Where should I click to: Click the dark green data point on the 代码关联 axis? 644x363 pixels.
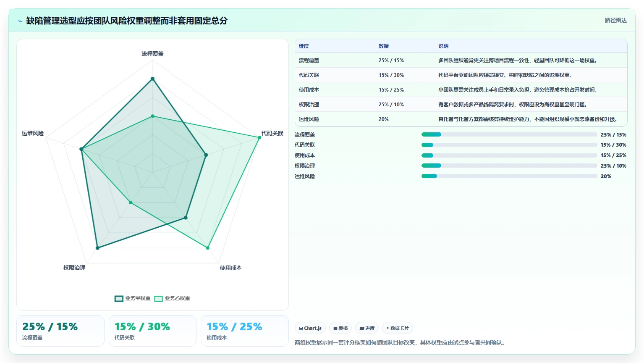(206, 155)
